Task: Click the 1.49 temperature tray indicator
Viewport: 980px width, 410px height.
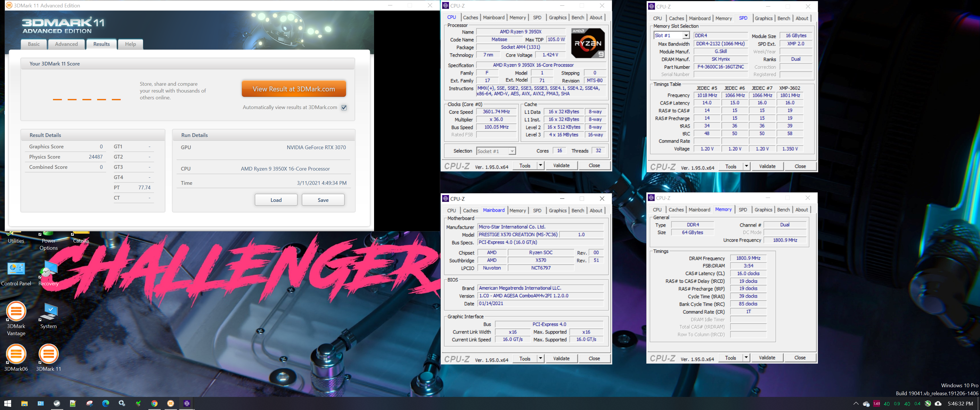Action: pos(877,403)
